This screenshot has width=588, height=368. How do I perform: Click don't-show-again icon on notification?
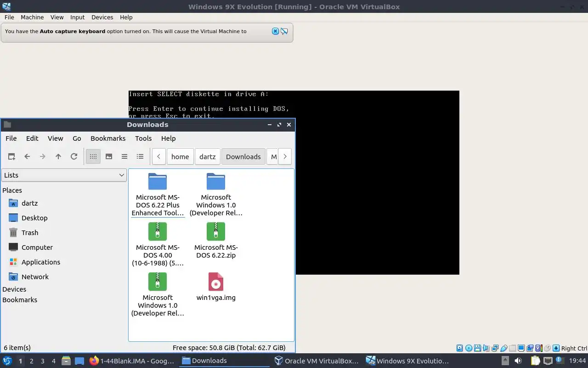tap(284, 31)
